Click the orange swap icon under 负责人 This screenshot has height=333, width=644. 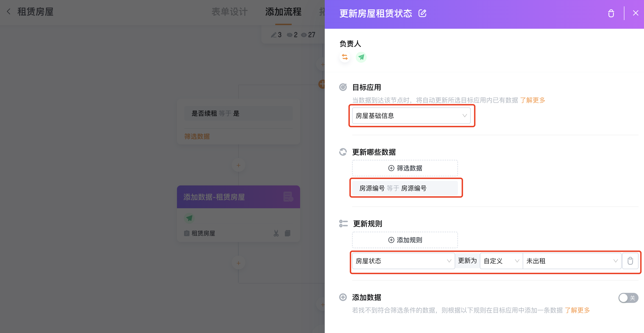coord(345,57)
